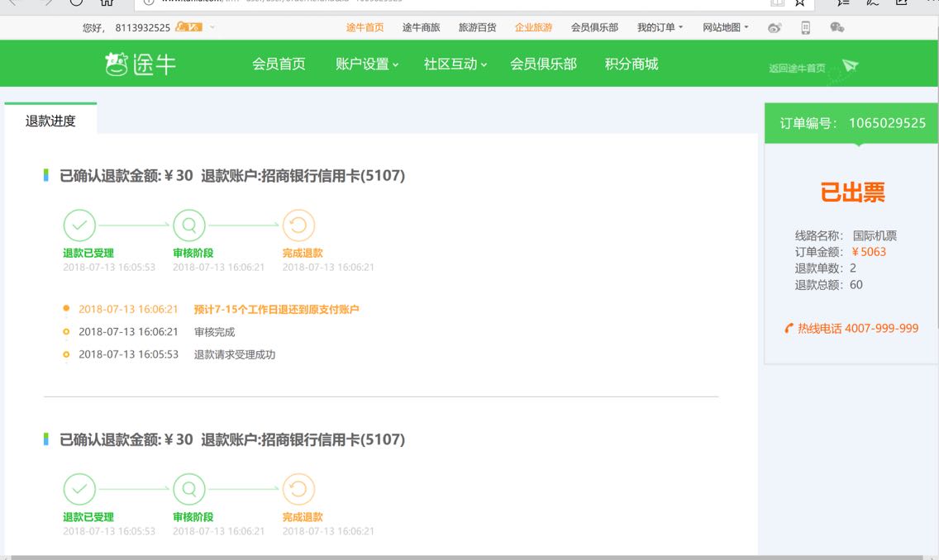939x560 pixels.
Task: Open the 我的订单 dropdown
Action: click(x=660, y=27)
